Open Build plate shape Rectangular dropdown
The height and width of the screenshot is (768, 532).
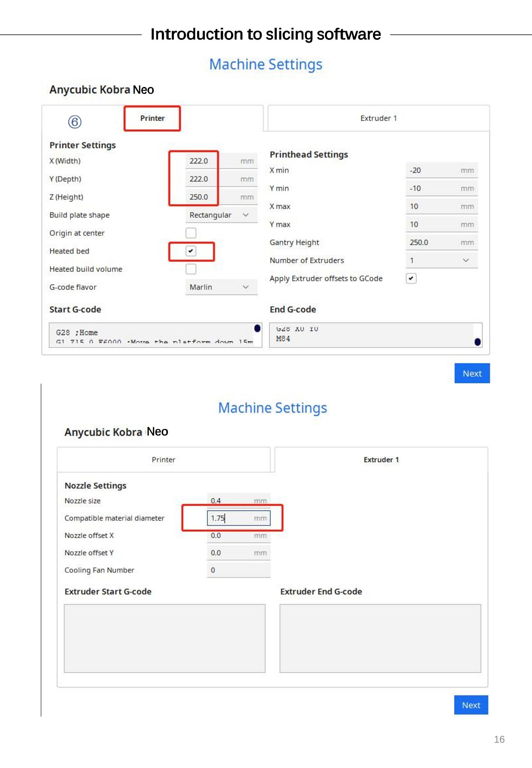[x=221, y=215]
